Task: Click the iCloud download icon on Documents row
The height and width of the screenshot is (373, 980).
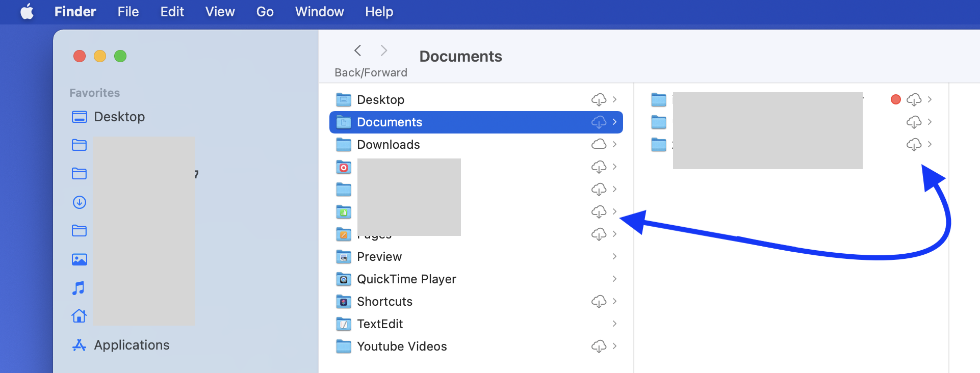Action: point(599,122)
